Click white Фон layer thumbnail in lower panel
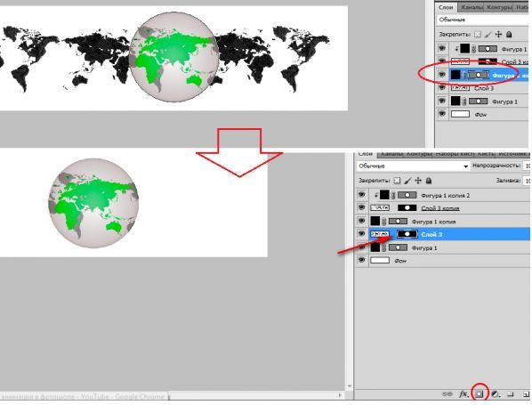This screenshot has height=405, width=532. (x=380, y=261)
